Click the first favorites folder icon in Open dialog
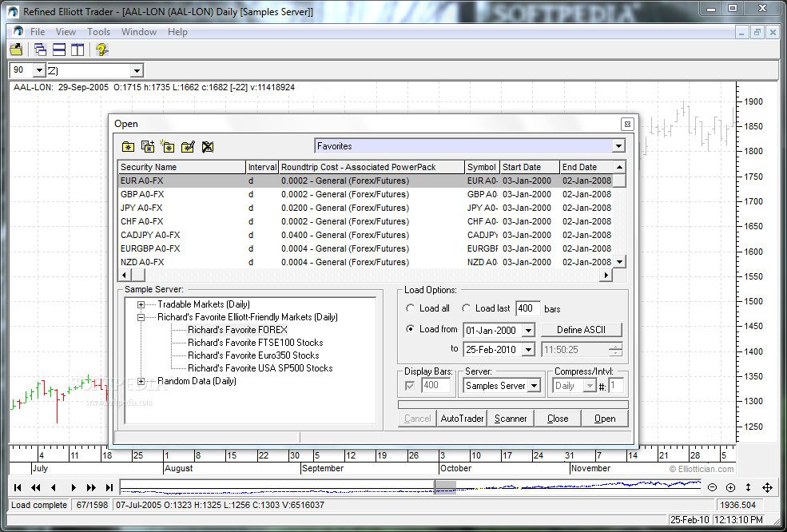787x532 pixels. [x=128, y=146]
